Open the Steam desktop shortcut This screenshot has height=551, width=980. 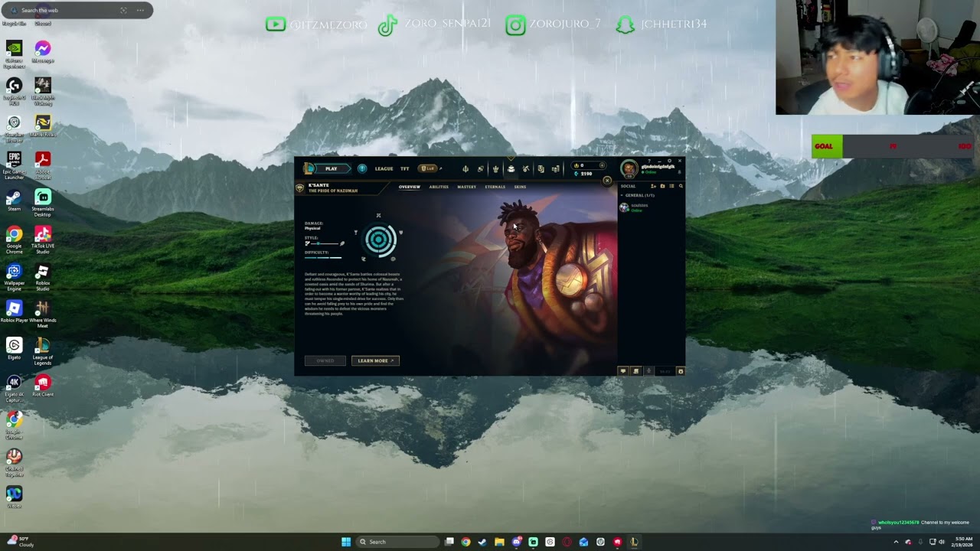point(14,201)
